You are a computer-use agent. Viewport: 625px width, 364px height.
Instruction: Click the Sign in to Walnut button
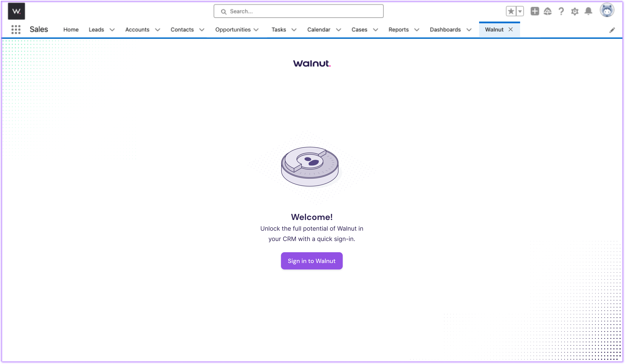tap(311, 261)
